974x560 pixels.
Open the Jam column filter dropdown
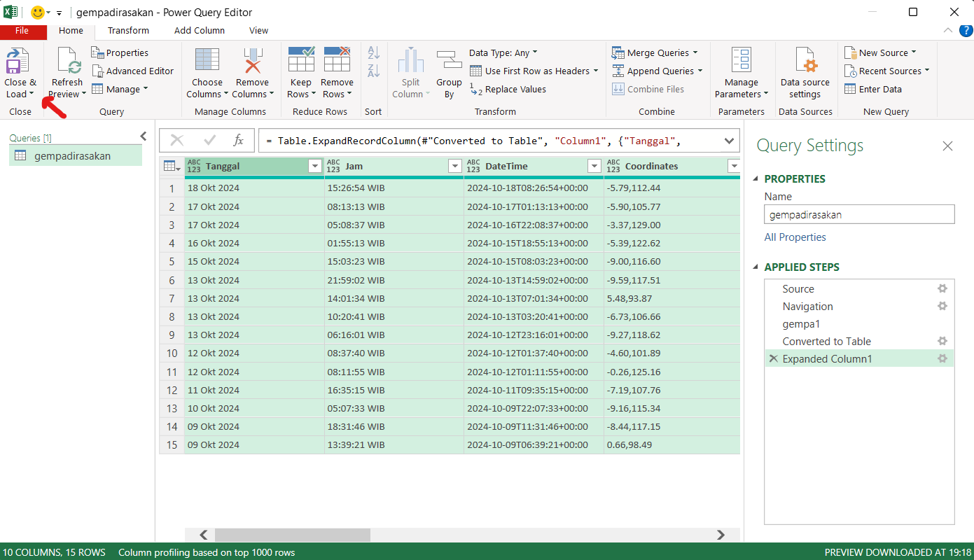[454, 166]
